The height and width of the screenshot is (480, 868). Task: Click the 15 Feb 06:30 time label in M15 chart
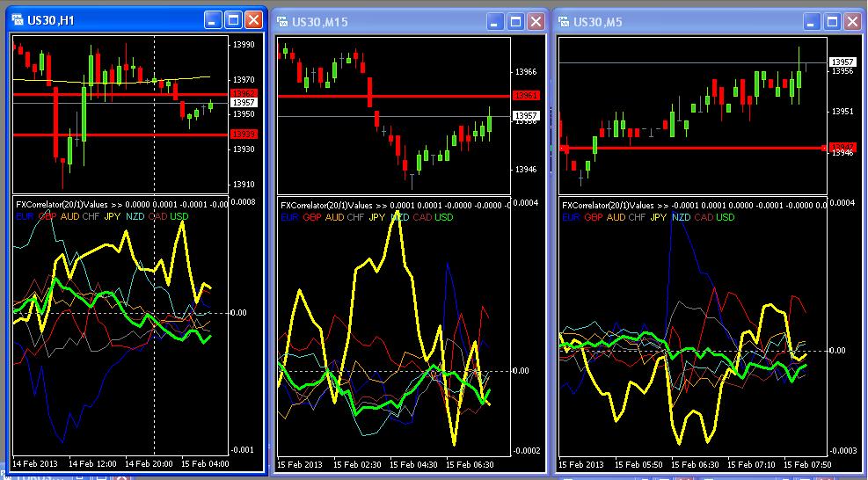470,464
